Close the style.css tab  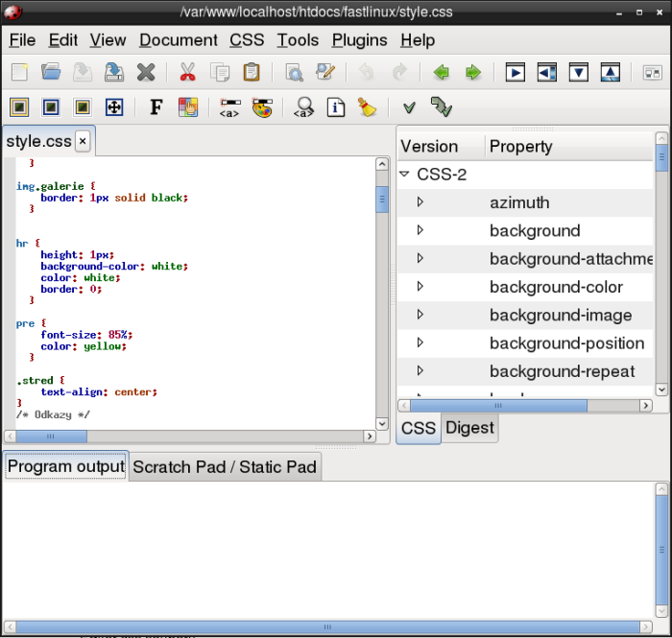[x=83, y=142]
